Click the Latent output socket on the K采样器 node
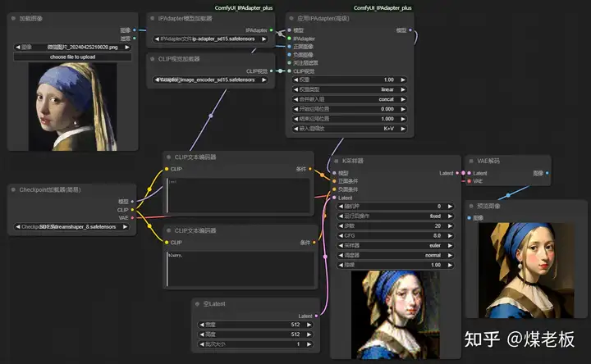Viewport: 591px width, 364px height. [x=457, y=173]
